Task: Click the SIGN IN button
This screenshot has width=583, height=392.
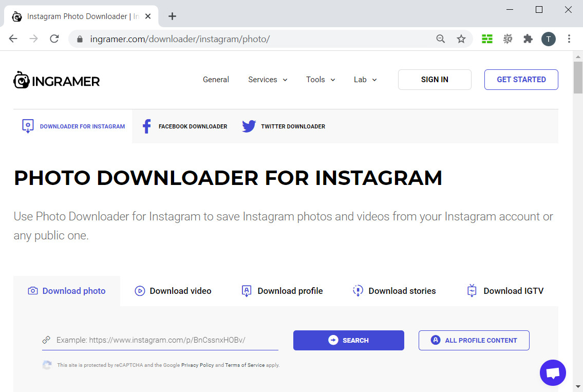Action: [x=435, y=80]
